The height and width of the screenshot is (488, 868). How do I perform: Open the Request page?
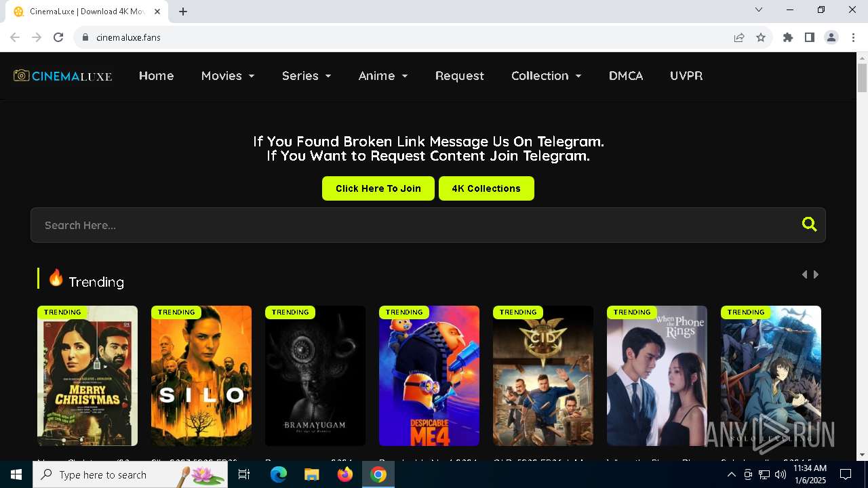[460, 76]
